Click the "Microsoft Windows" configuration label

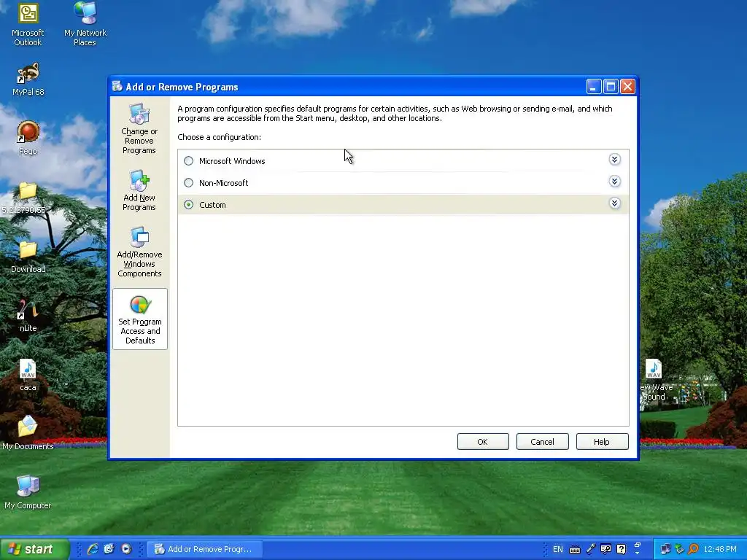(x=232, y=161)
